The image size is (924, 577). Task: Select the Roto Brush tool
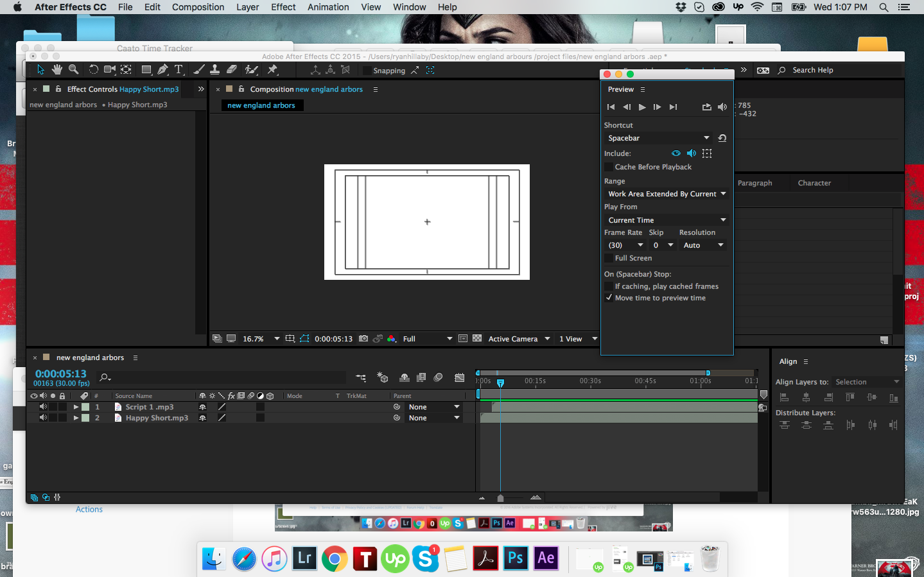pos(252,69)
